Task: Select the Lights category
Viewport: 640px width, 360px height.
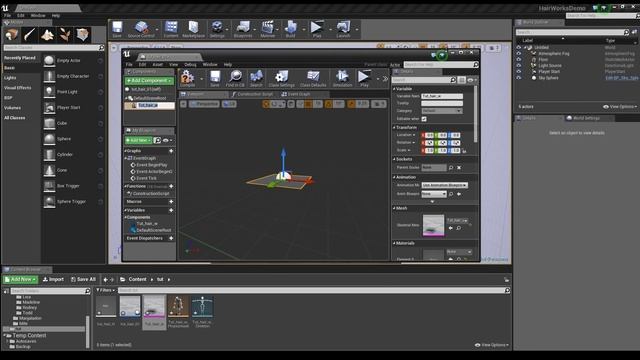Action: point(10,78)
